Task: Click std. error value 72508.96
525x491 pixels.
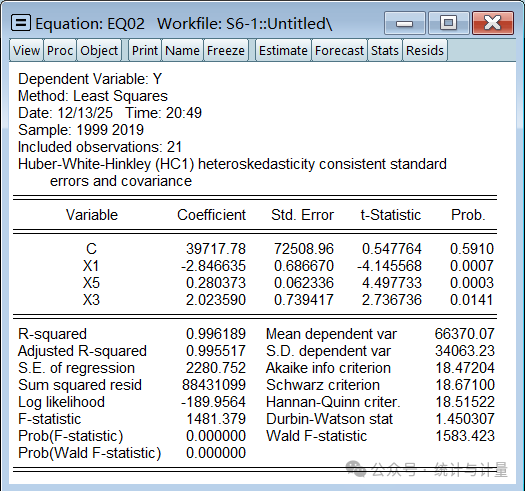Action: [304, 249]
